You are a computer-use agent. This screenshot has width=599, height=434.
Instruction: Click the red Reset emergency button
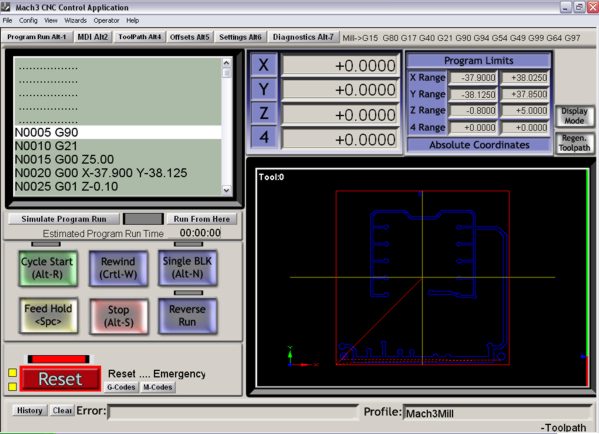(x=60, y=379)
